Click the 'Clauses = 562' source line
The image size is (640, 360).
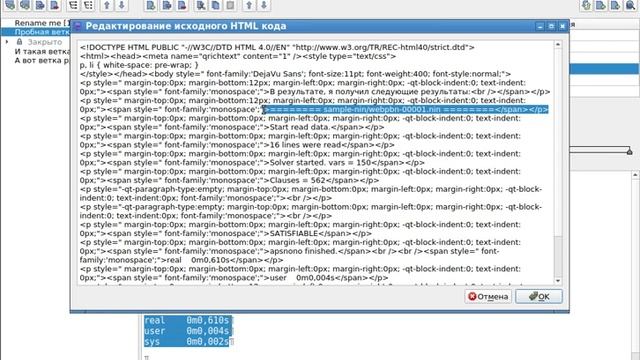[298, 180]
